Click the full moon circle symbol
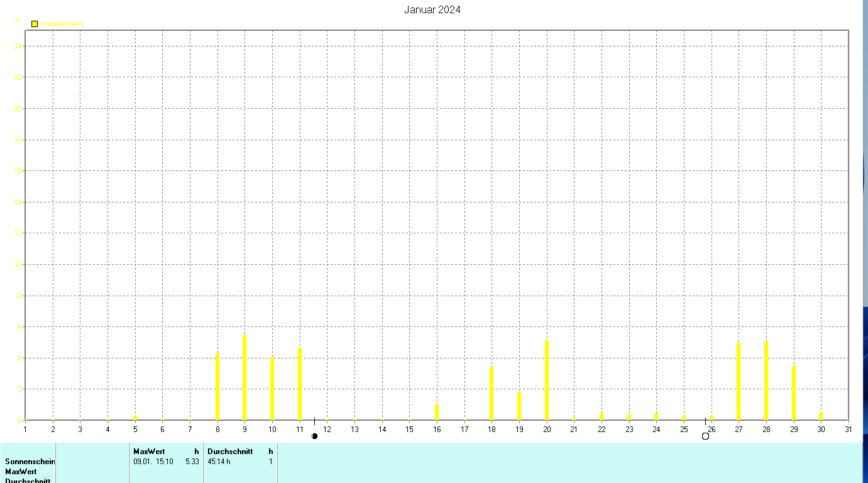 point(705,436)
